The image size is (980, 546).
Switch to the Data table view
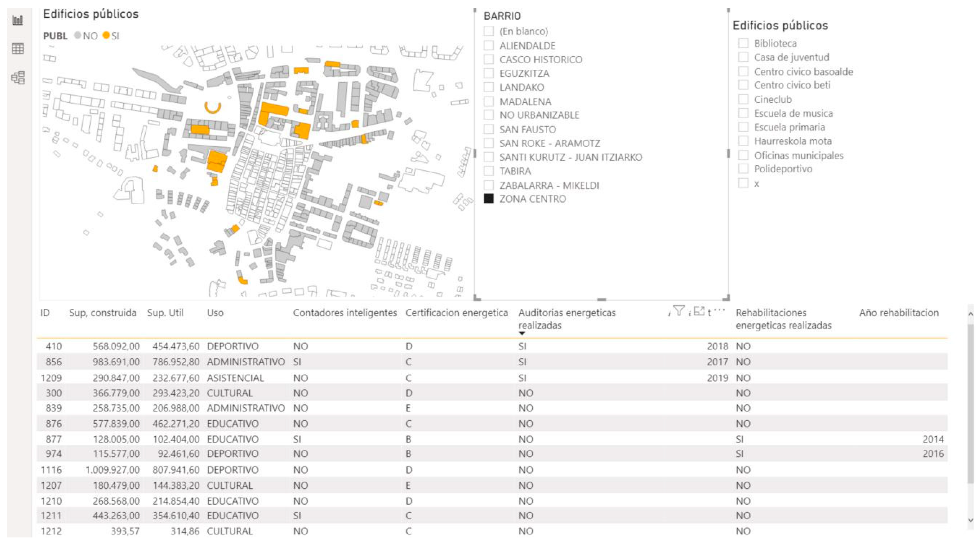pyautogui.click(x=17, y=49)
